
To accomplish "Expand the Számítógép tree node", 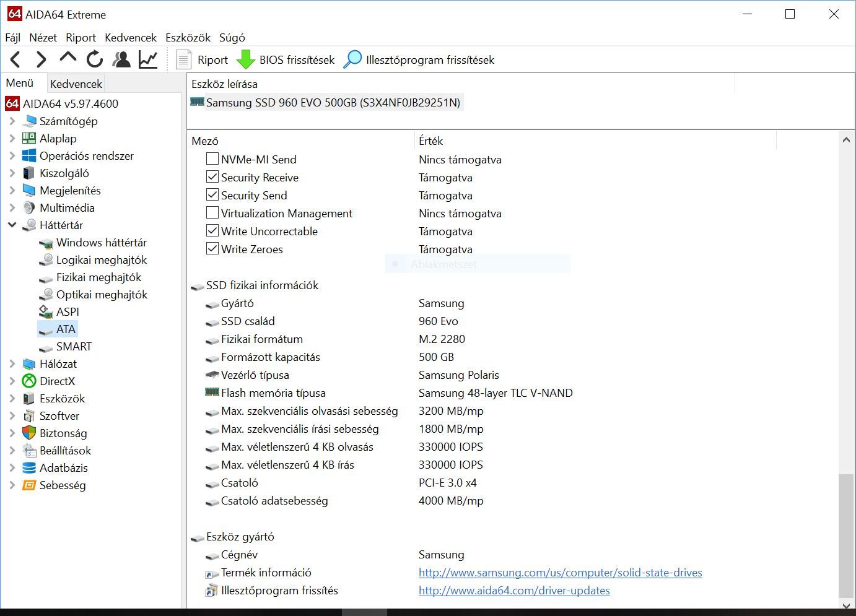I will point(12,121).
